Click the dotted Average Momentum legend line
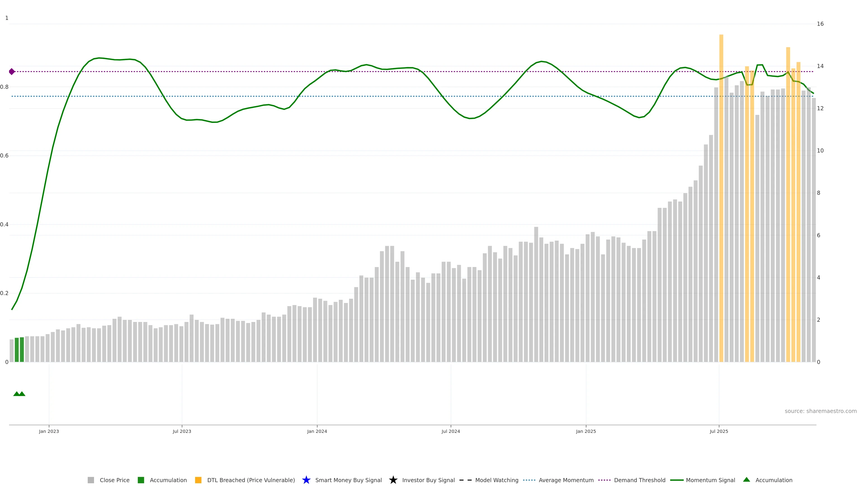Image resolution: width=868 pixels, height=488 pixels. 529,480
